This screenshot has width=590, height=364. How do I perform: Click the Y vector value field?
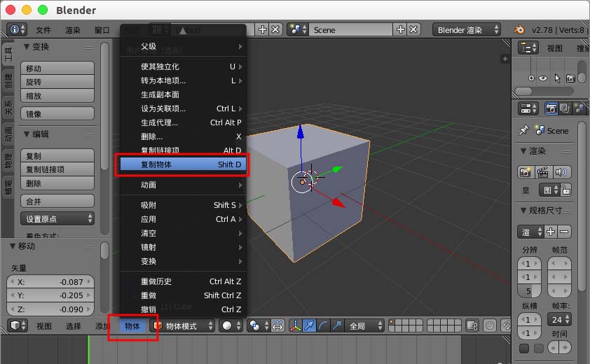click(50, 295)
